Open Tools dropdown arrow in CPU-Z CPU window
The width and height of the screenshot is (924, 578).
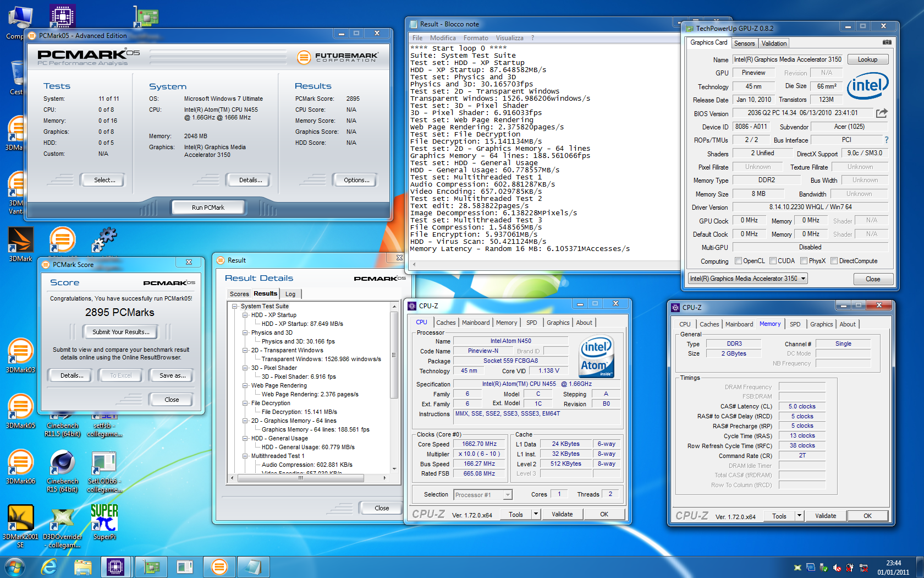coord(536,514)
